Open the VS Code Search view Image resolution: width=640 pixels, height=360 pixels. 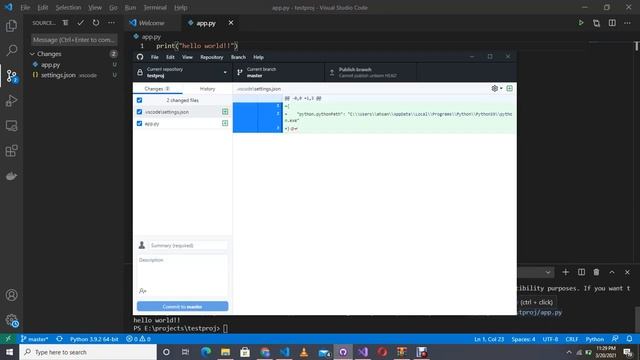coord(11,51)
